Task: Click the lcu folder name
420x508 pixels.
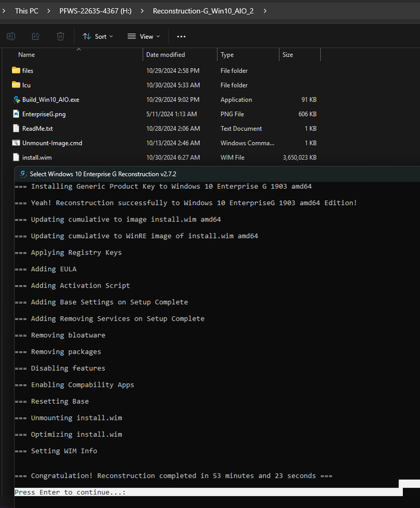Action: (26, 85)
